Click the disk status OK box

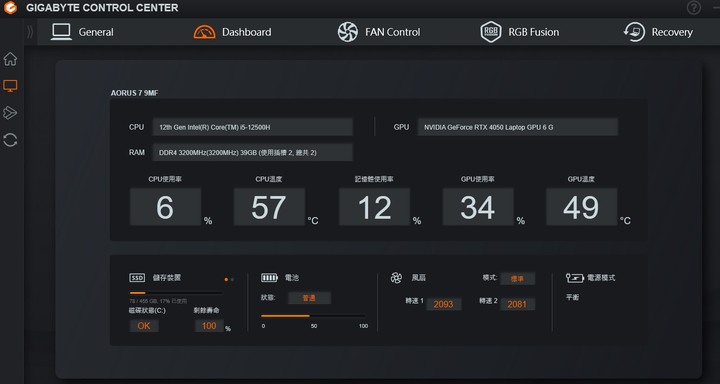[x=144, y=326]
